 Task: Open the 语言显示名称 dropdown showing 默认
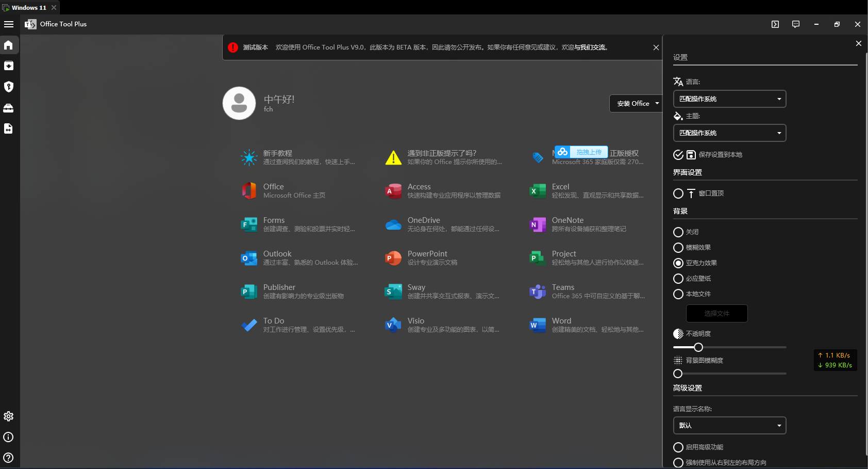click(x=729, y=425)
